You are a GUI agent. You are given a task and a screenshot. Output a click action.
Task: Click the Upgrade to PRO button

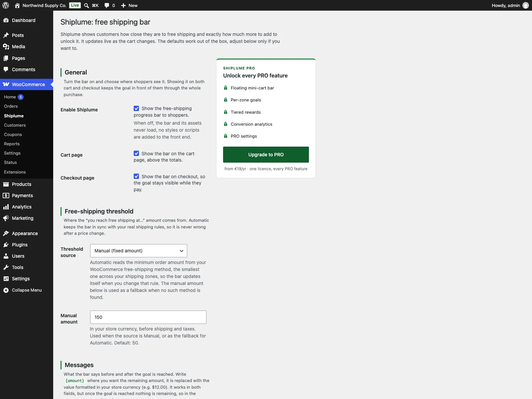pyautogui.click(x=266, y=155)
